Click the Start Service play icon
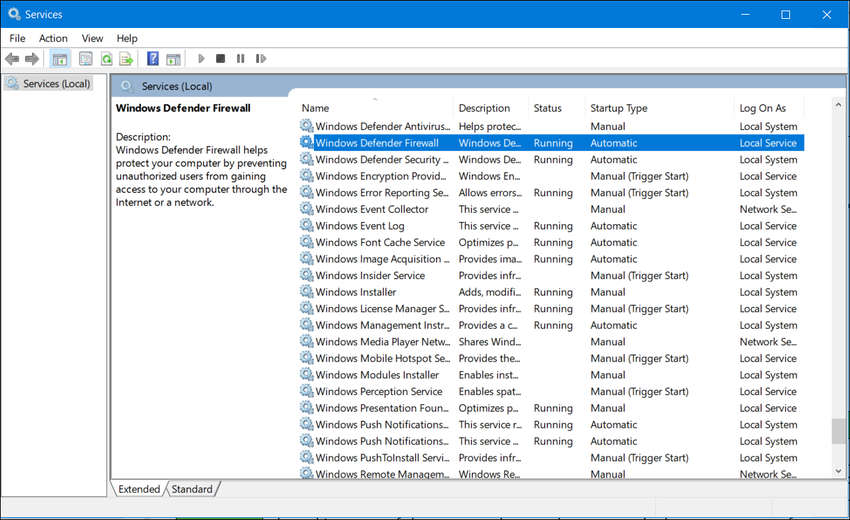The width and height of the screenshot is (850, 520). (201, 59)
